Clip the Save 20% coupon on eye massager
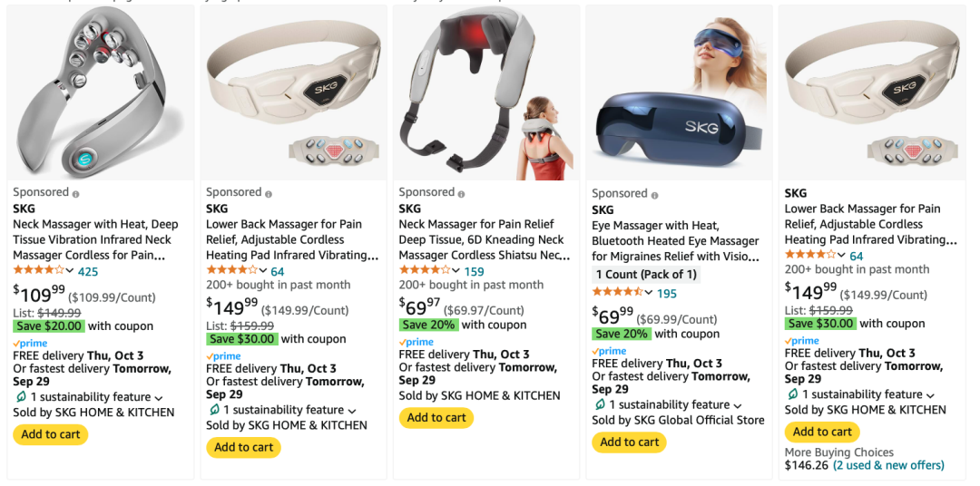The height and width of the screenshot is (486, 980). [622, 334]
